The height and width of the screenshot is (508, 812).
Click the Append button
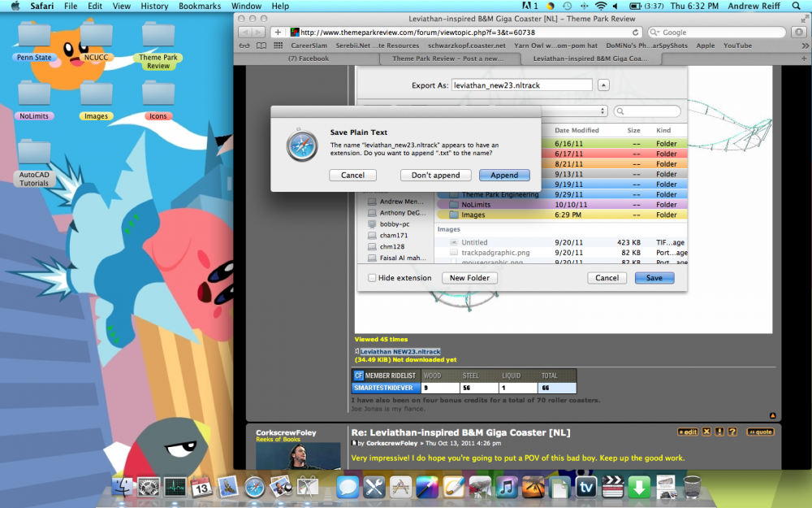(x=504, y=175)
